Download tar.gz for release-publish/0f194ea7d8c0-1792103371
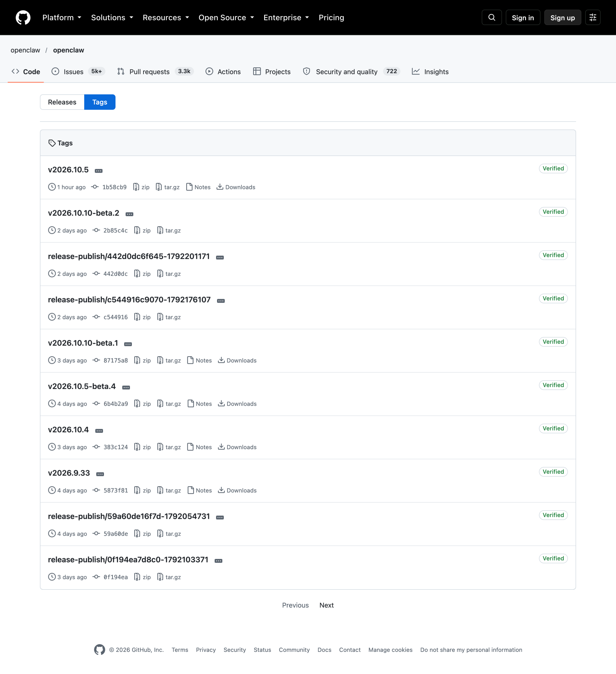Image resolution: width=616 pixels, height=674 pixels. (169, 577)
